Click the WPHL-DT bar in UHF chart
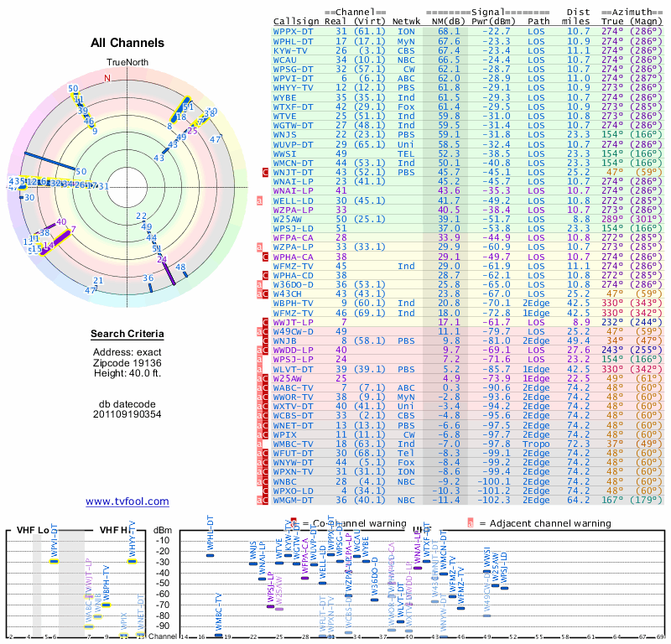 211,555
